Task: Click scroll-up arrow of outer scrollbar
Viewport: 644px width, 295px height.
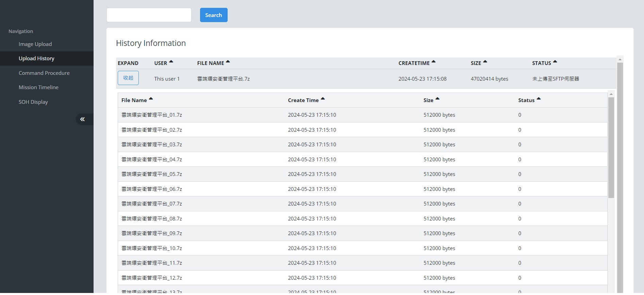Action: tap(620, 59)
